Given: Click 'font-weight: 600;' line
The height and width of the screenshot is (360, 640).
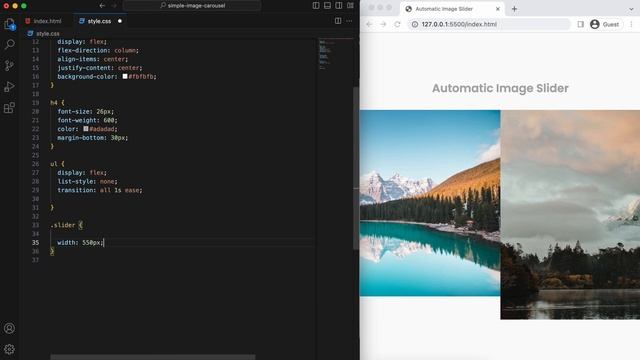Looking at the screenshot, I should coord(87,120).
